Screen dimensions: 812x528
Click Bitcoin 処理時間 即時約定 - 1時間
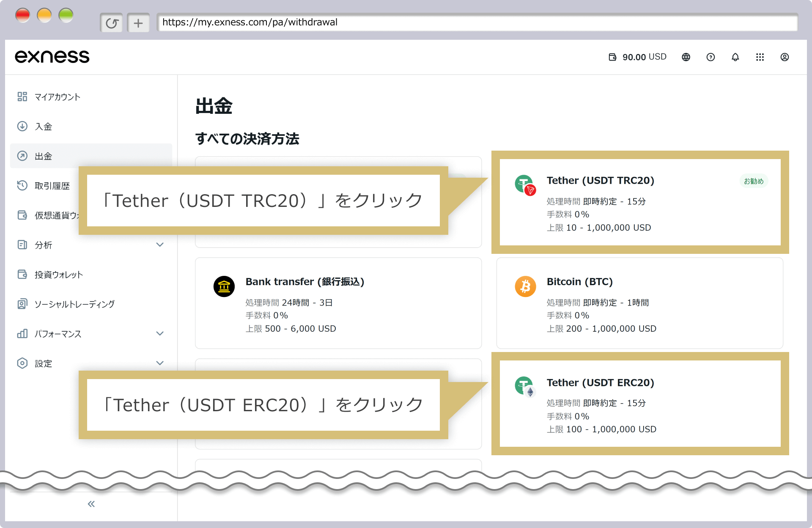point(598,303)
